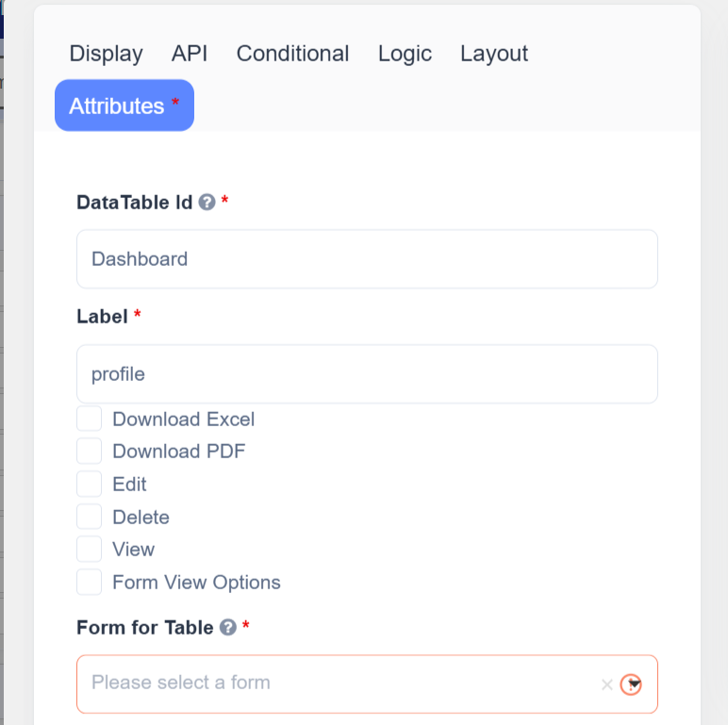Click the 'Download Excel' label text
The height and width of the screenshot is (725, 728).
(184, 419)
